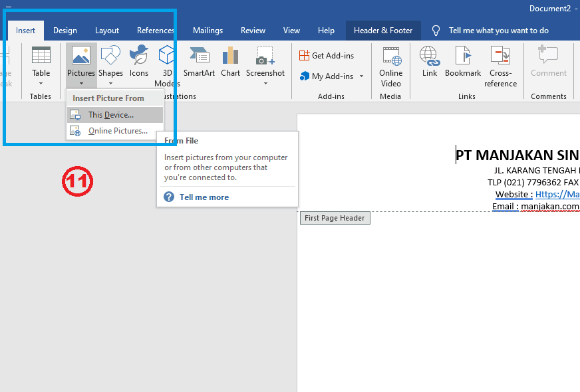Click the lightbulb Tell me icon
This screenshot has height=392, width=580.
436,31
